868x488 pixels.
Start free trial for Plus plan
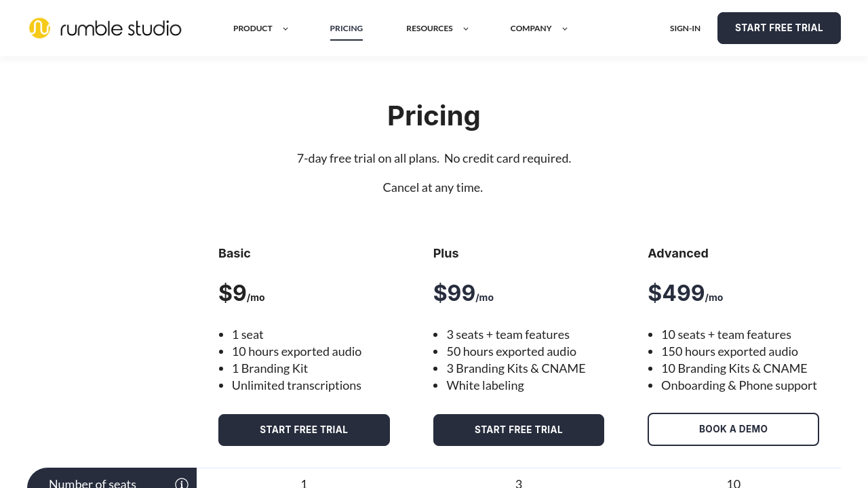tap(519, 430)
